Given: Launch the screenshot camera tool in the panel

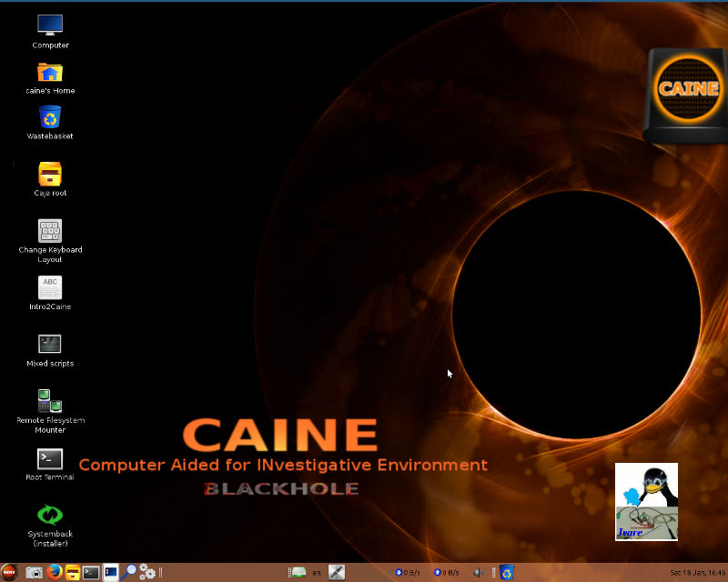Looking at the screenshot, I should pos(34,573).
